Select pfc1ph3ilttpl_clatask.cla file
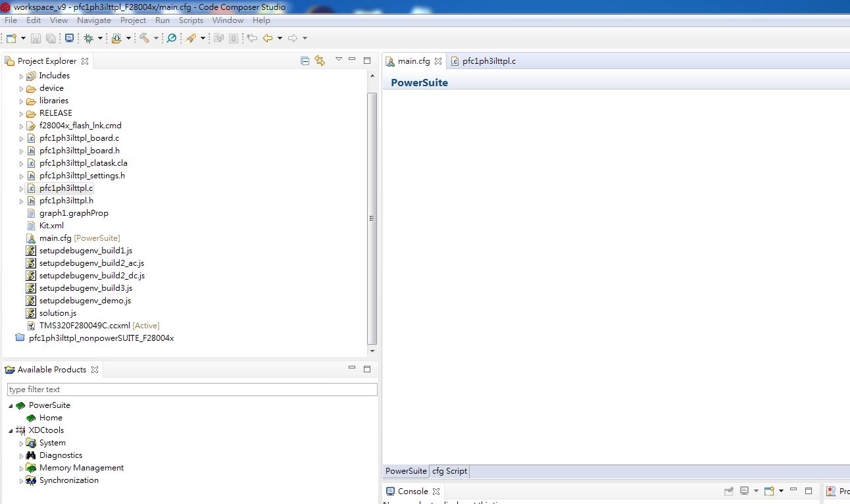The width and height of the screenshot is (850, 504). pyautogui.click(x=83, y=163)
